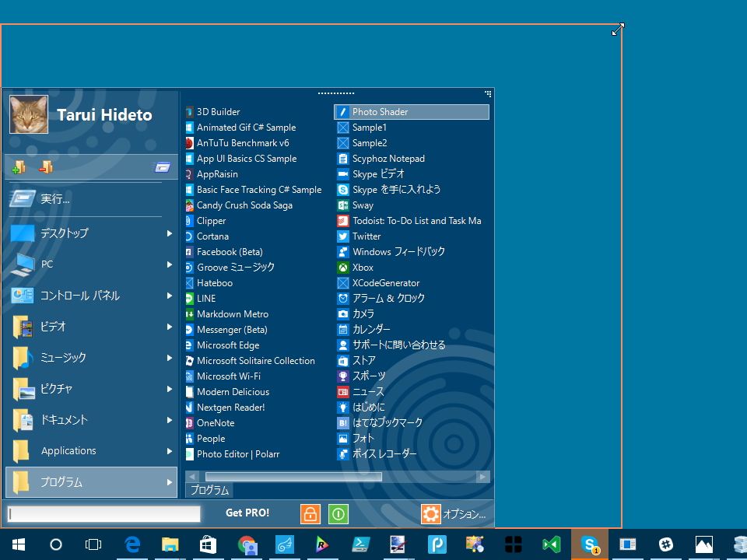Open Skype from the taskbar
747x560 pixels.
590,544
